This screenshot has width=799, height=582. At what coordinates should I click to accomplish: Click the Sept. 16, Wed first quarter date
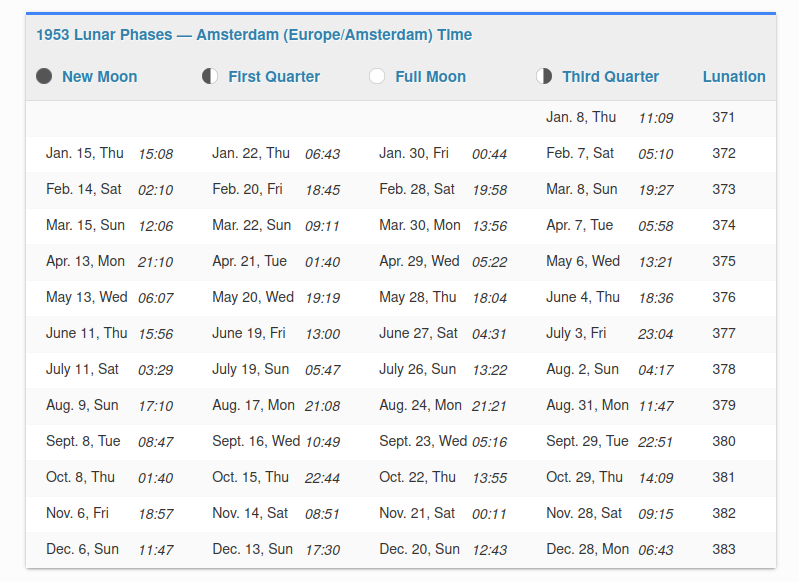click(x=256, y=441)
